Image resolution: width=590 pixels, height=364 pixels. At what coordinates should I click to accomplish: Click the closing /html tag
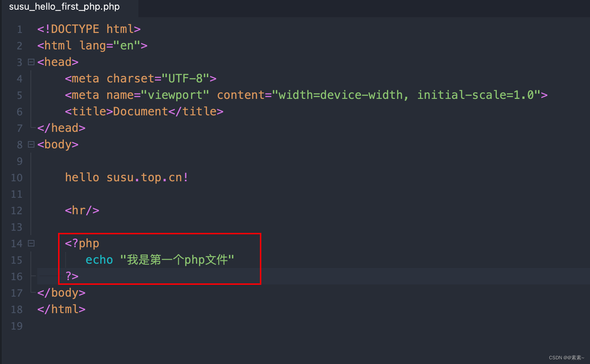(61, 309)
